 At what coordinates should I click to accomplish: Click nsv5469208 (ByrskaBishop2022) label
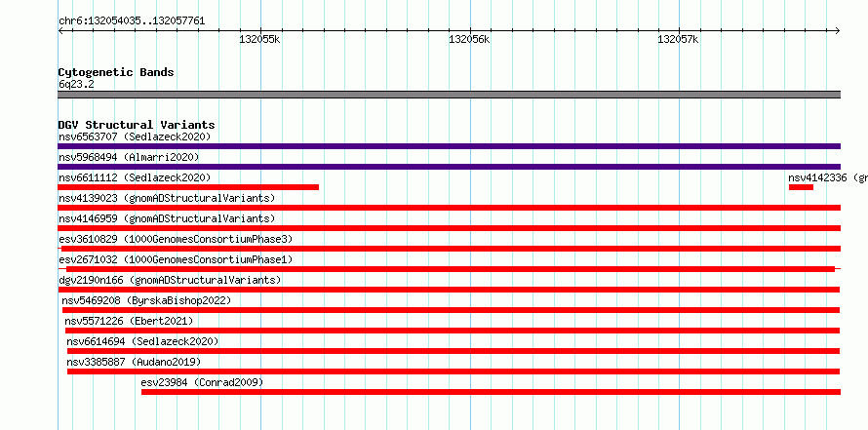[146, 300]
